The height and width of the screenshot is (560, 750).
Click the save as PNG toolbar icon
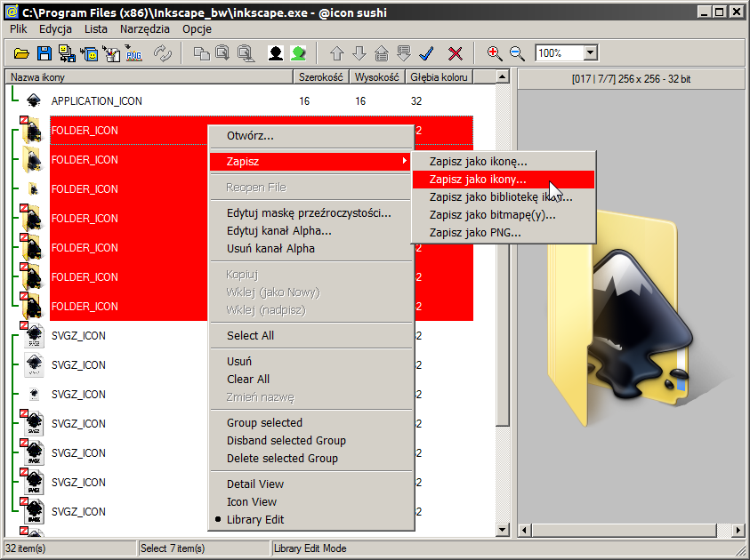pyautogui.click(x=133, y=53)
